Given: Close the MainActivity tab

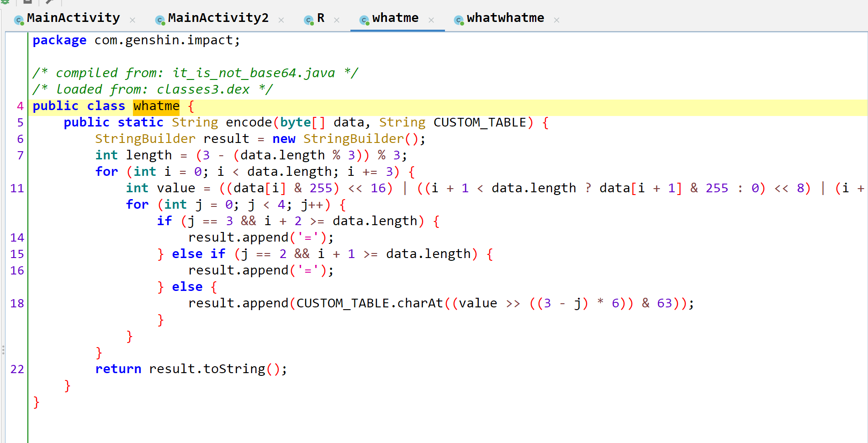Looking at the screenshot, I should click(132, 20).
